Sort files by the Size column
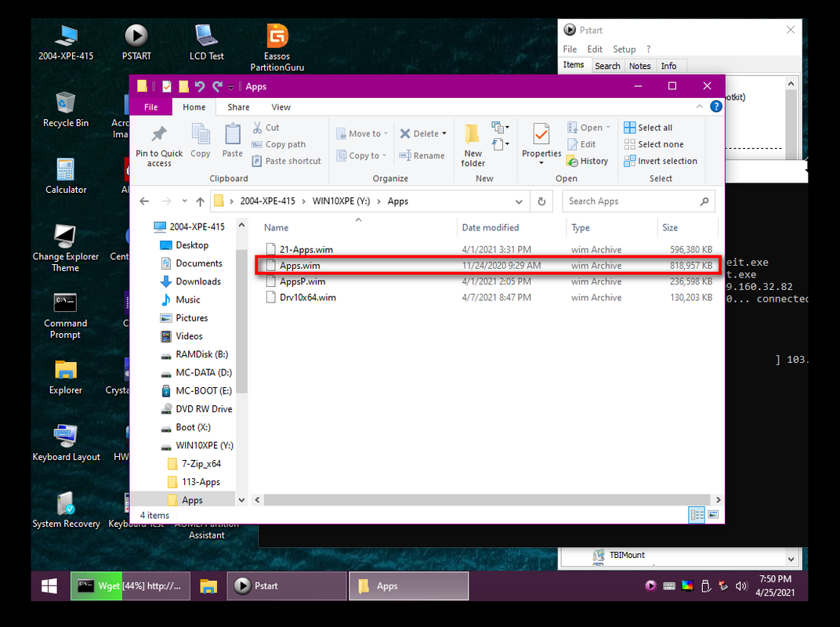This screenshot has height=627, width=840. click(x=670, y=228)
